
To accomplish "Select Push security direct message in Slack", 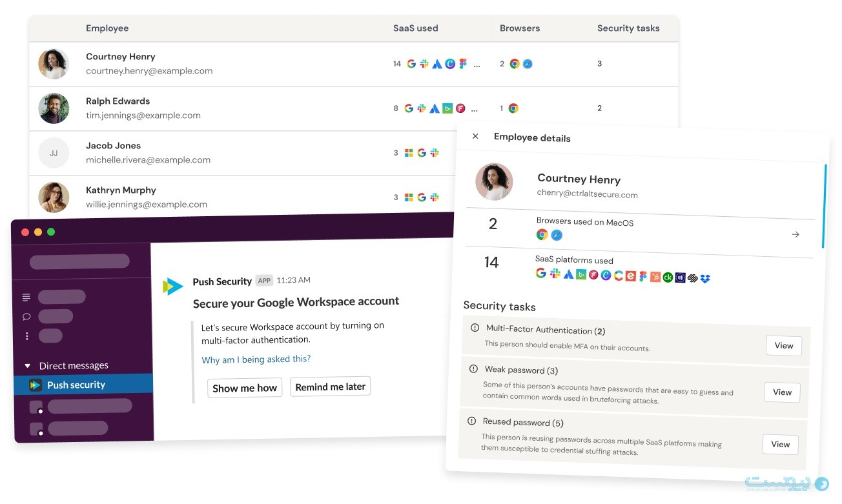I will [x=83, y=385].
